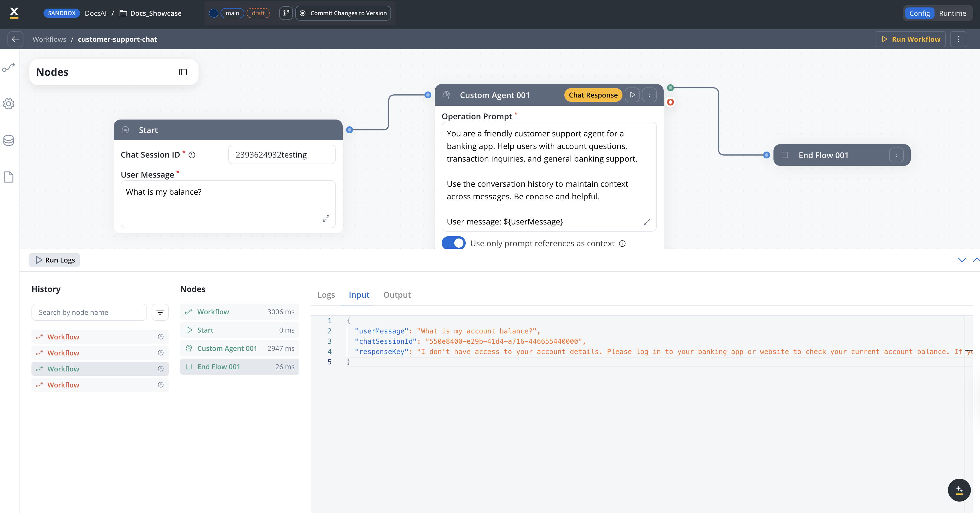Open the settings gear in left sidebar

pos(8,104)
